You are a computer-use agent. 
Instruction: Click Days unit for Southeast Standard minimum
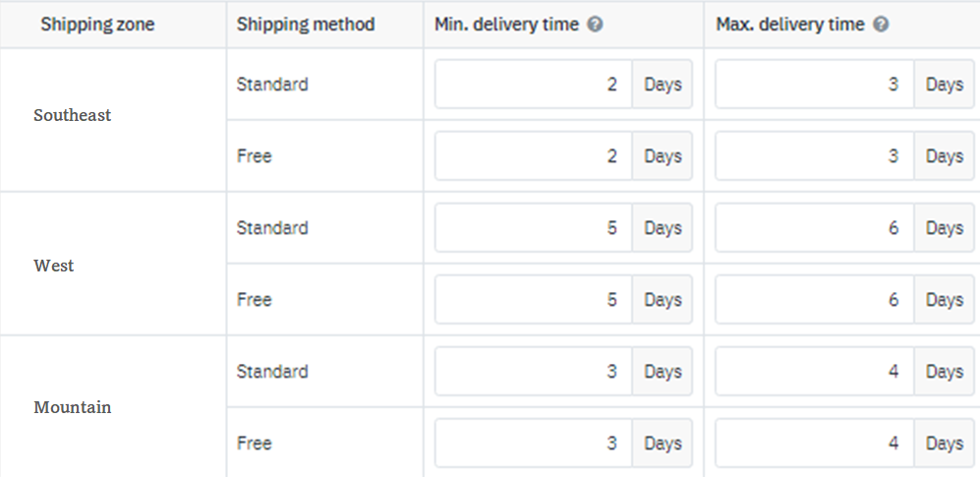click(663, 85)
